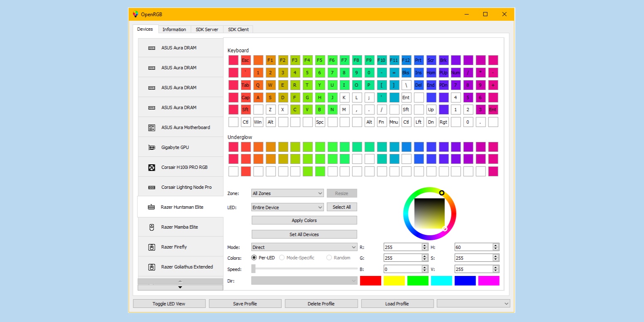The height and width of the screenshot is (322, 644).
Task: Click the OpenRGB logo in the title bar
Action: tap(135, 14)
